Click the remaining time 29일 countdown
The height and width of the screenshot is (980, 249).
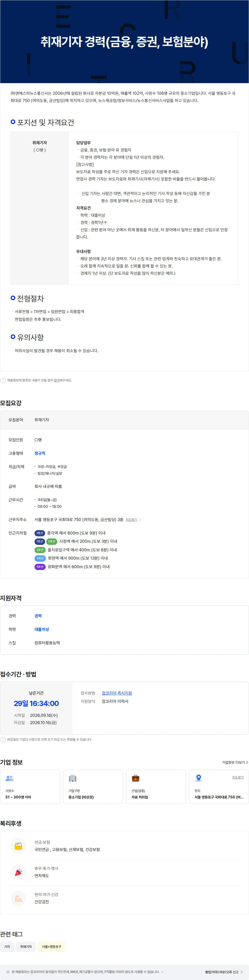click(x=36, y=703)
